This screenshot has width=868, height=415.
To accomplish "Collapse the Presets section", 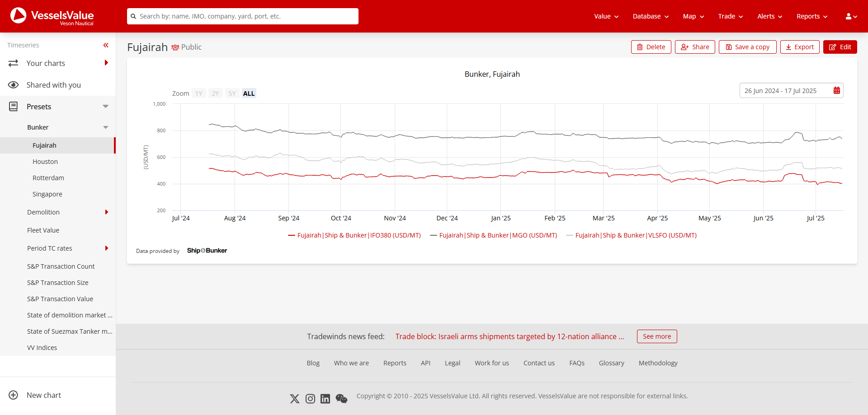I will 105,107.
